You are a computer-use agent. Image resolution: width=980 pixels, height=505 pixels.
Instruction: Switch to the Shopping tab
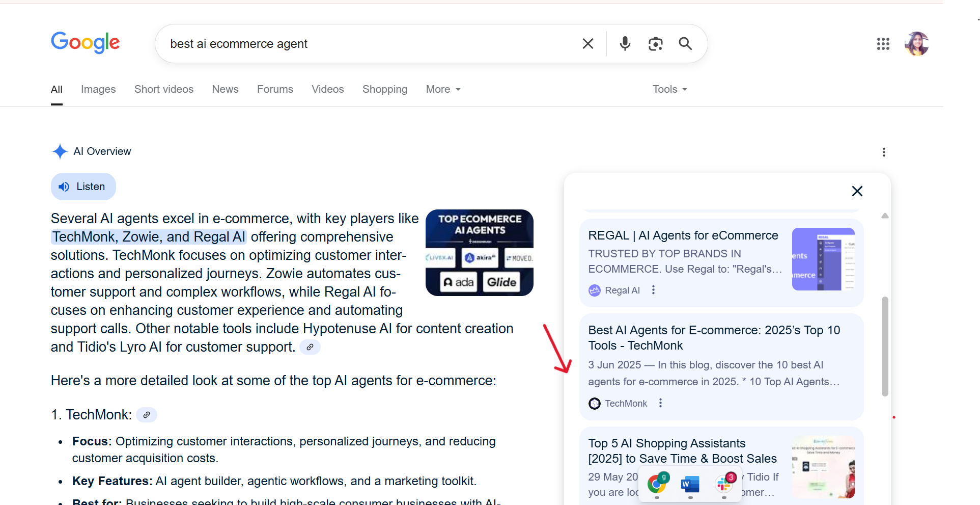385,89
